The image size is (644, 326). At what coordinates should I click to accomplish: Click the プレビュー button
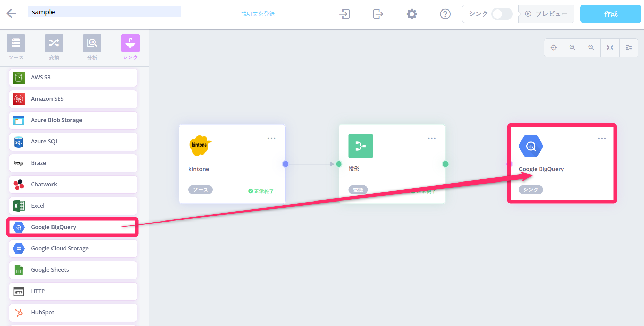546,14
